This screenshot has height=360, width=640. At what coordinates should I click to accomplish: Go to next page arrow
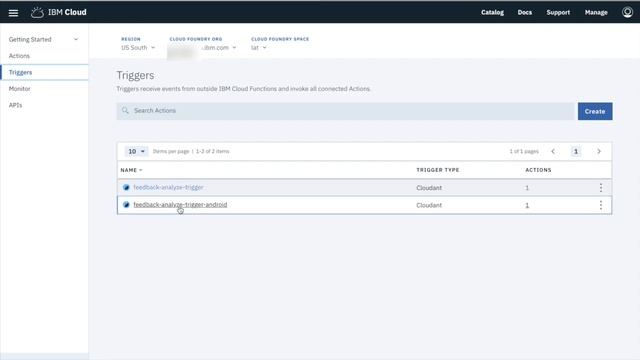pyautogui.click(x=599, y=151)
